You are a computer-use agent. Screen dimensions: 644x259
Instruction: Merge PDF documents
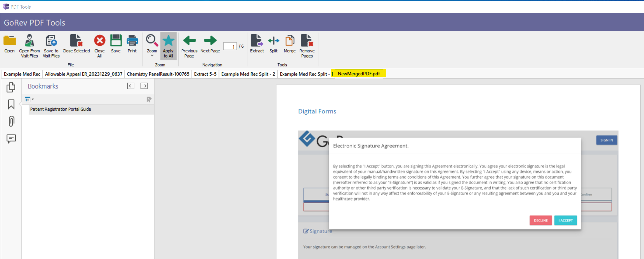tap(289, 44)
